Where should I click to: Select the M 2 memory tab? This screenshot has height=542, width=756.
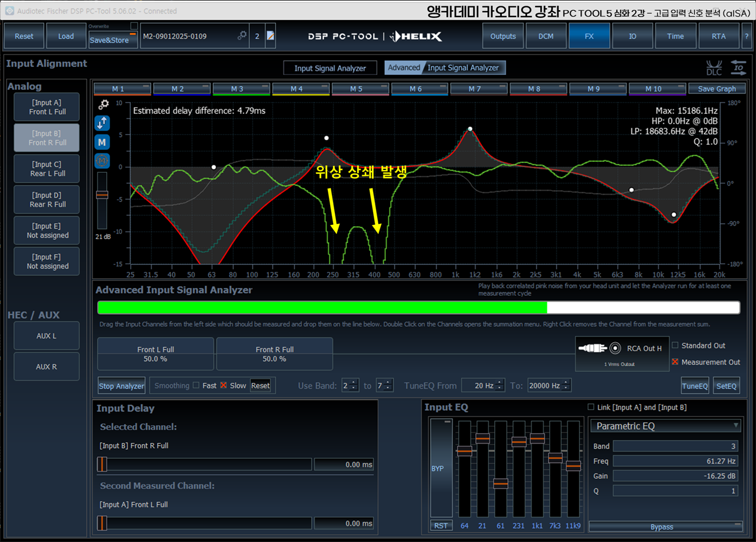[181, 89]
